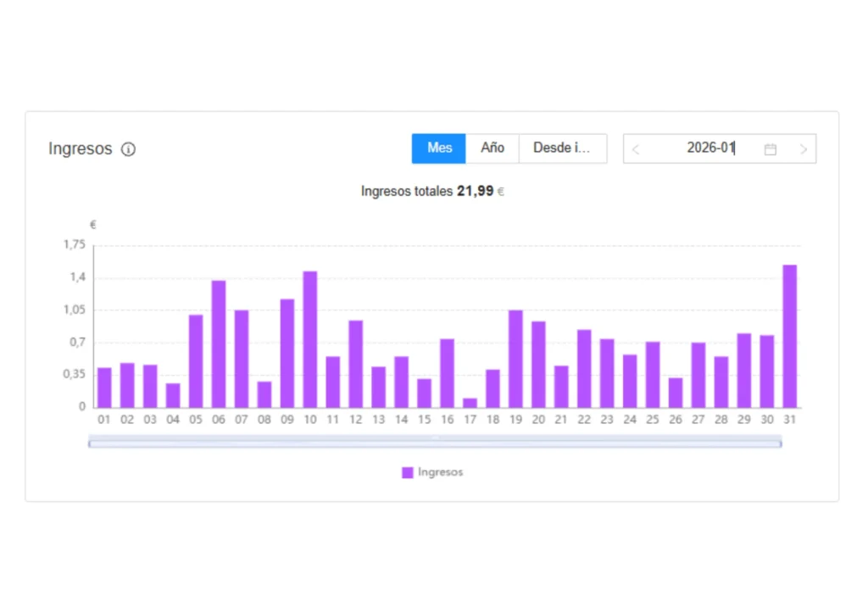Image resolution: width=868 pixels, height=614 pixels.
Task: Click the horizontal zoom slider below chart
Action: tap(435, 442)
